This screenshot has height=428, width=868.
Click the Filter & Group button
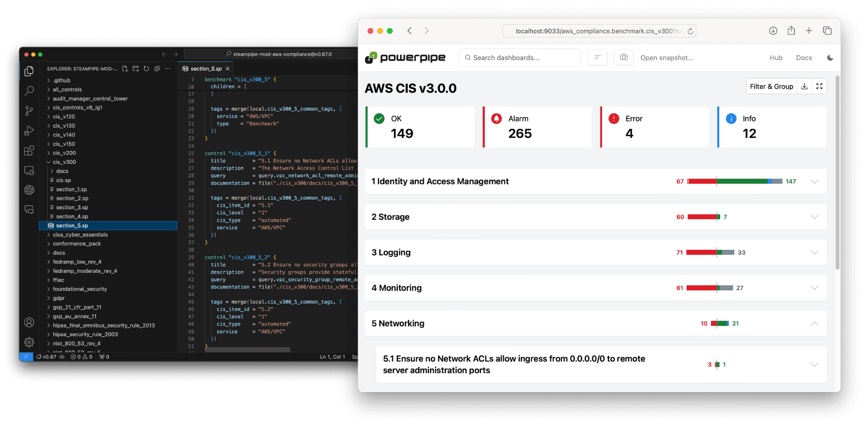click(771, 86)
